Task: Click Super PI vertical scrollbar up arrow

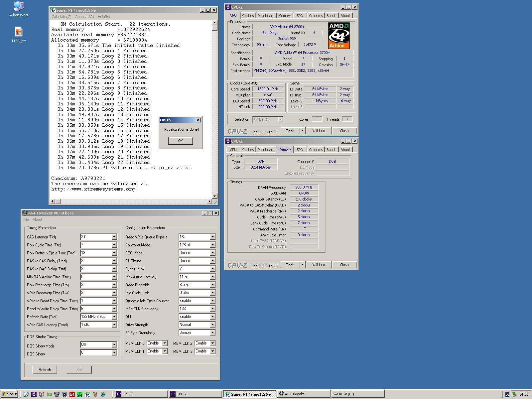Action: coord(215,23)
